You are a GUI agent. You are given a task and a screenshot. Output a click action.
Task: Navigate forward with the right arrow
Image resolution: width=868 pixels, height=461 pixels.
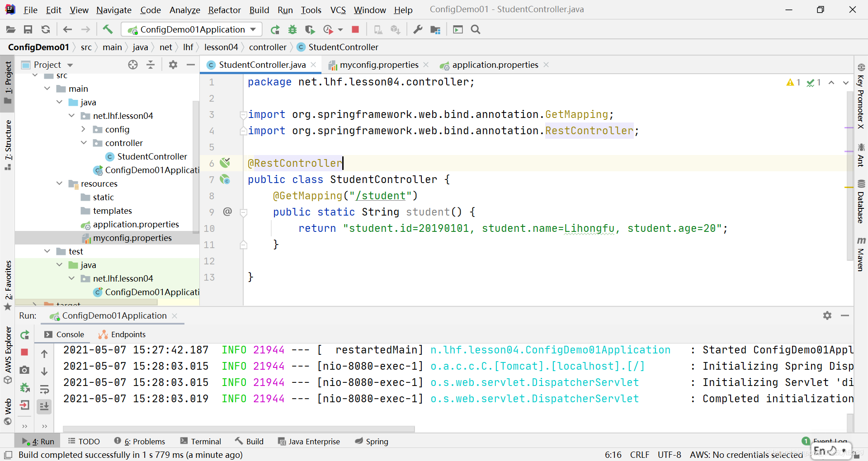[85, 30]
